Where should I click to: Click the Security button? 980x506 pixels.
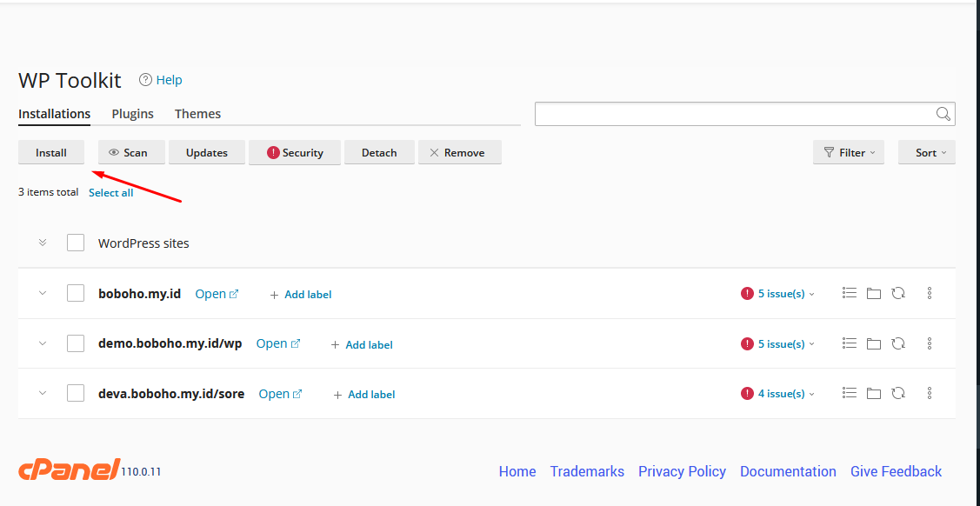[x=295, y=152]
